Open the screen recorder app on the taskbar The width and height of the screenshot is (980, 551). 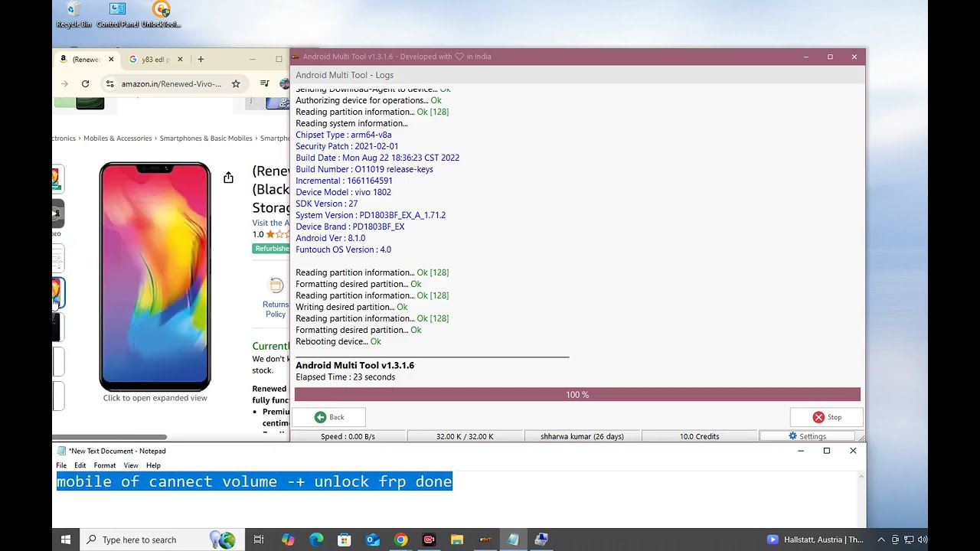[429, 540]
